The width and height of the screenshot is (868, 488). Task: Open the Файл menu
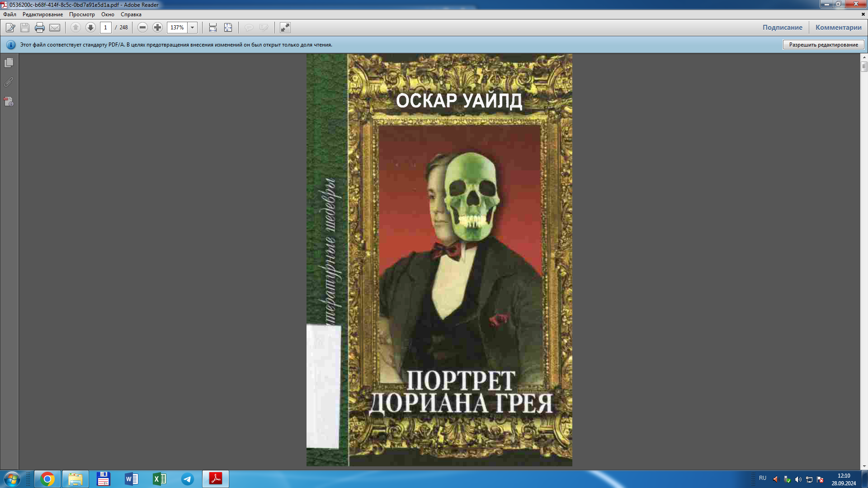point(9,14)
